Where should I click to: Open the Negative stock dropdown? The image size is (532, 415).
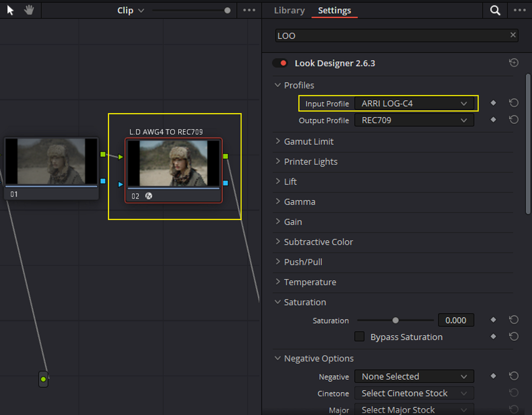tap(414, 376)
